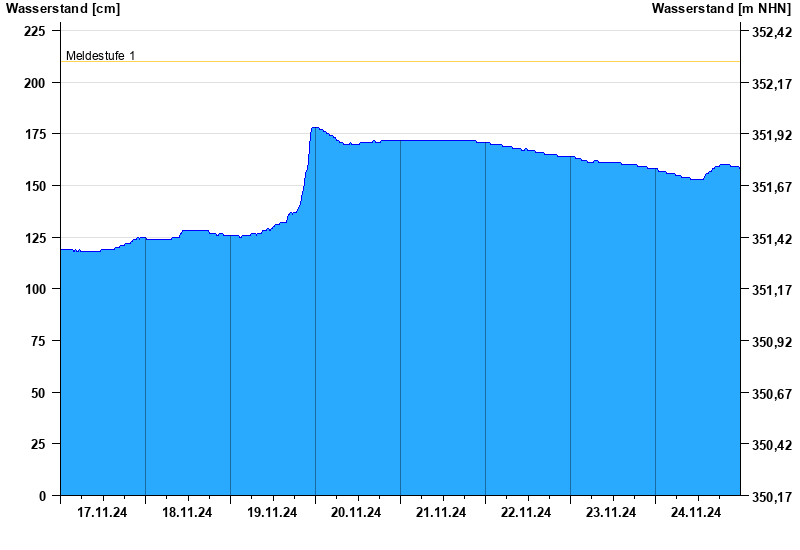This screenshot has height=550, width=800.
Task: Click the 'Wasserstand [m NHN]' axis title
Action: pos(721,9)
